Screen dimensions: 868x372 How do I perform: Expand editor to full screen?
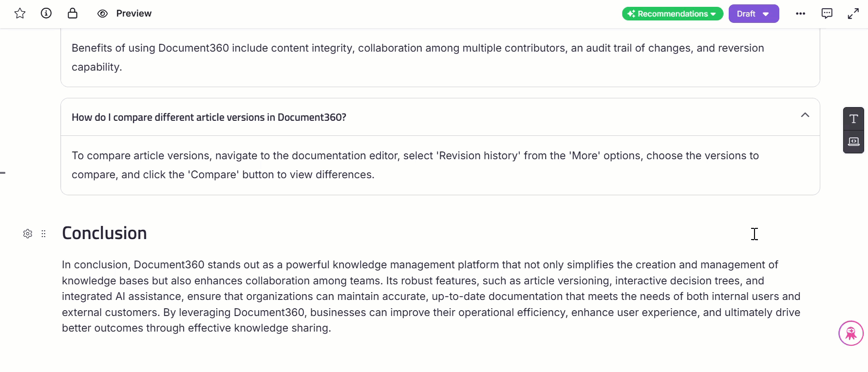[853, 14]
